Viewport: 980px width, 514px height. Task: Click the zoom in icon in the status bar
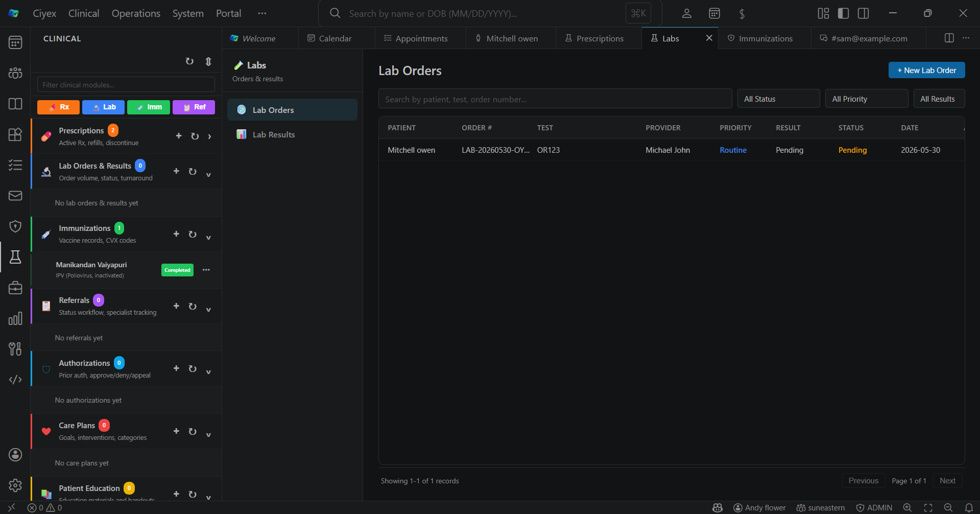click(907, 508)
